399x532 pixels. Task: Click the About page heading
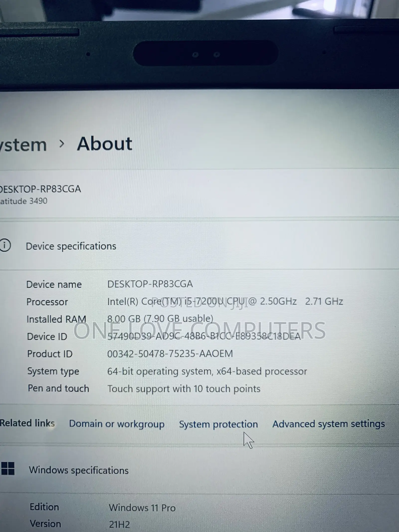coord(104,144)
